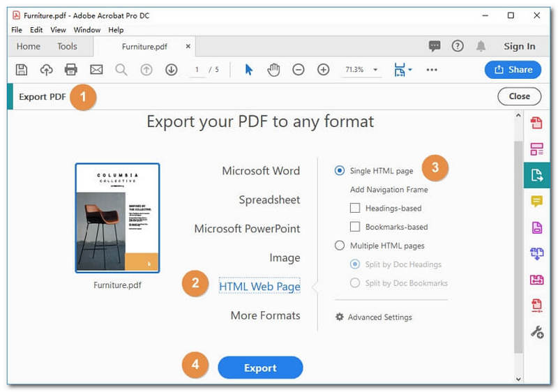This screenshot has height=392, width=558.
Task: Enable the Headings-based checkbox
Action: pos(355,208)
